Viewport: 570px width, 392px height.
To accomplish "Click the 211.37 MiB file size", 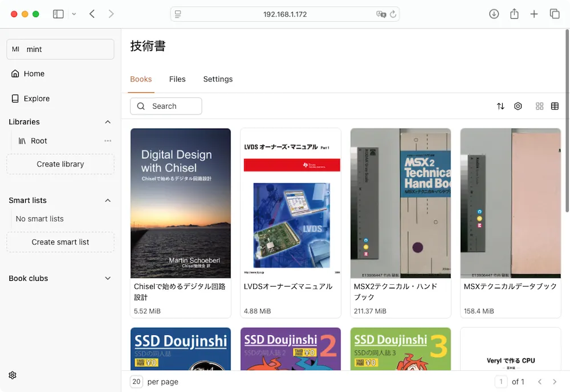I will (370, 311).
